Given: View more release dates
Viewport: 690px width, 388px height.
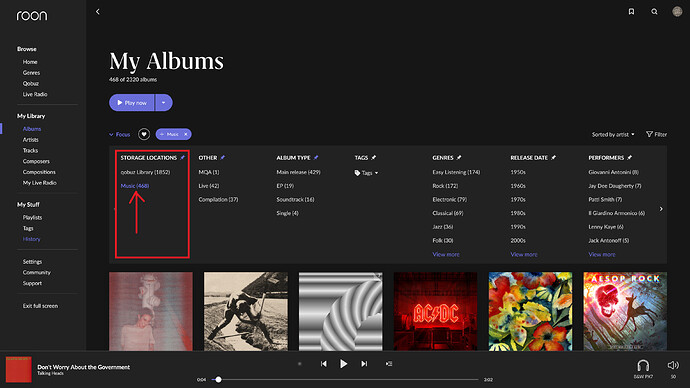Looking at the screenshot, I should [524, 254].
